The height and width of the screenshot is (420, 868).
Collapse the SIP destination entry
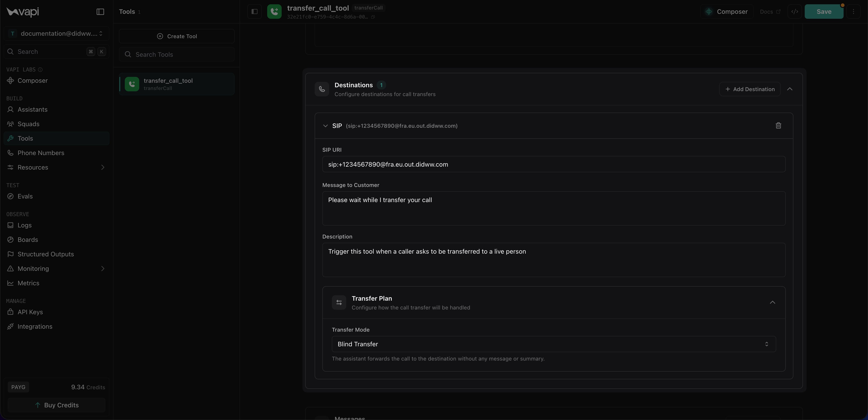[325, 126]
